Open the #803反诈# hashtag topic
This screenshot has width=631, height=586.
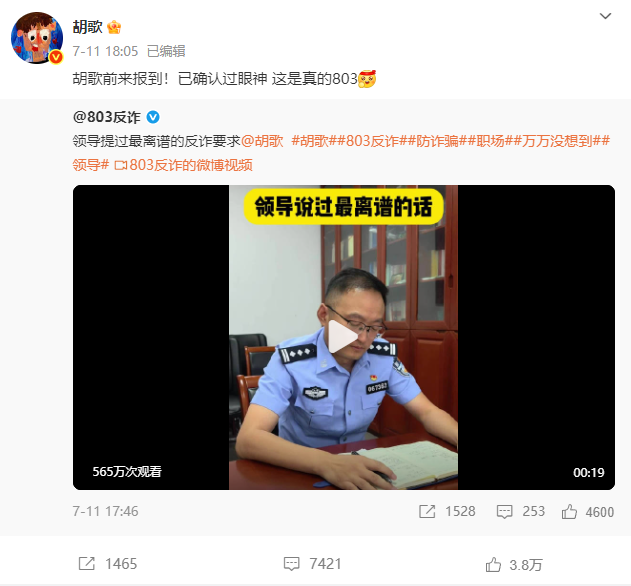372,141
